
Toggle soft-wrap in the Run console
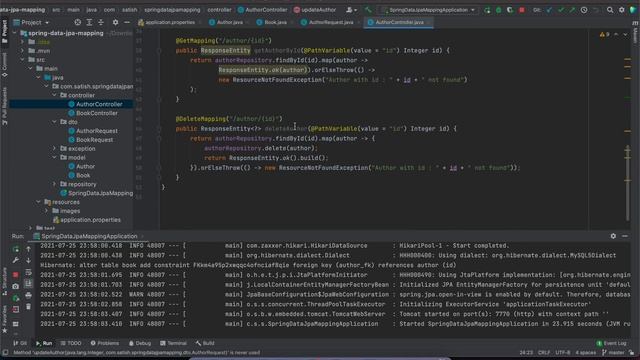tap(29, 272)
